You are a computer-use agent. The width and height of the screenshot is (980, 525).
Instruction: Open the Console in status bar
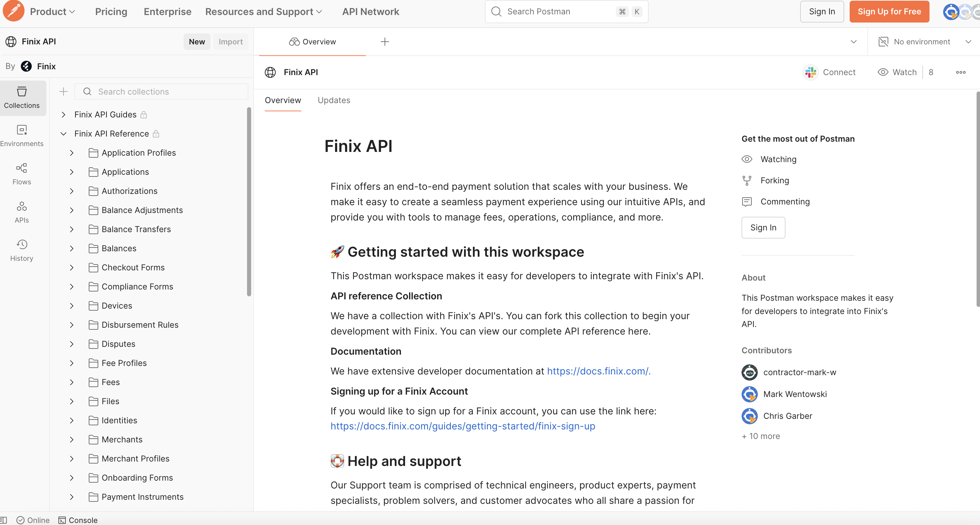[78, 520]
